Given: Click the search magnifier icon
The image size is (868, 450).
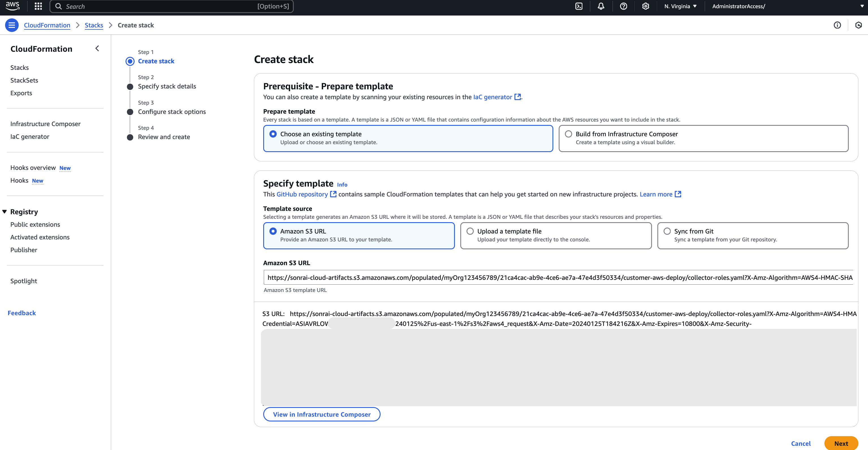Looking at the screenshot, I should point(58,7).
